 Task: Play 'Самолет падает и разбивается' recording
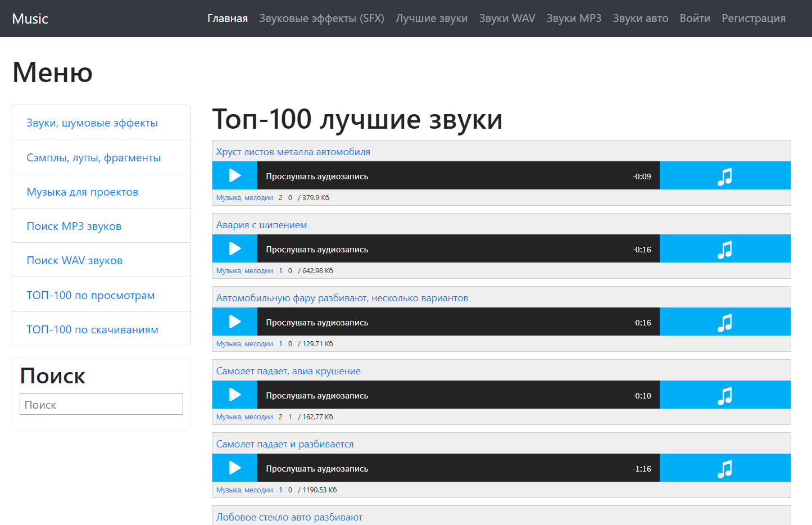point(235,468)
